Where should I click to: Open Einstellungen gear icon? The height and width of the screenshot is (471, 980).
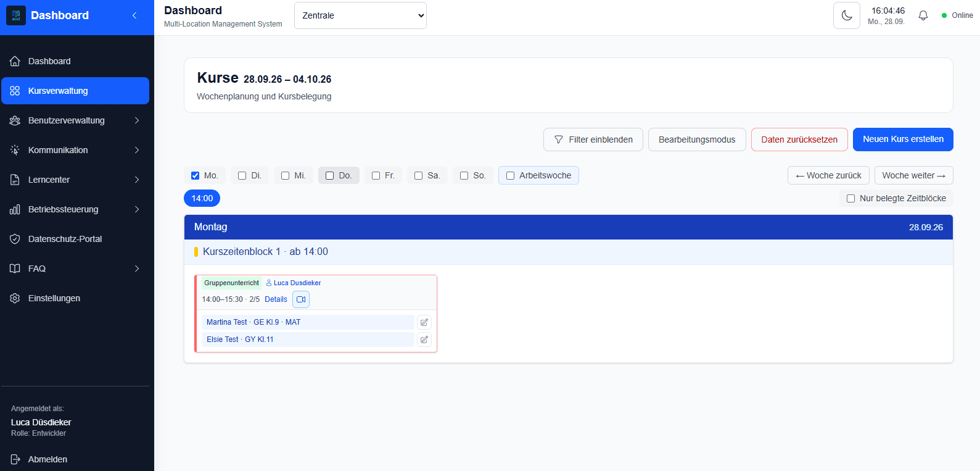coord(15,298)
